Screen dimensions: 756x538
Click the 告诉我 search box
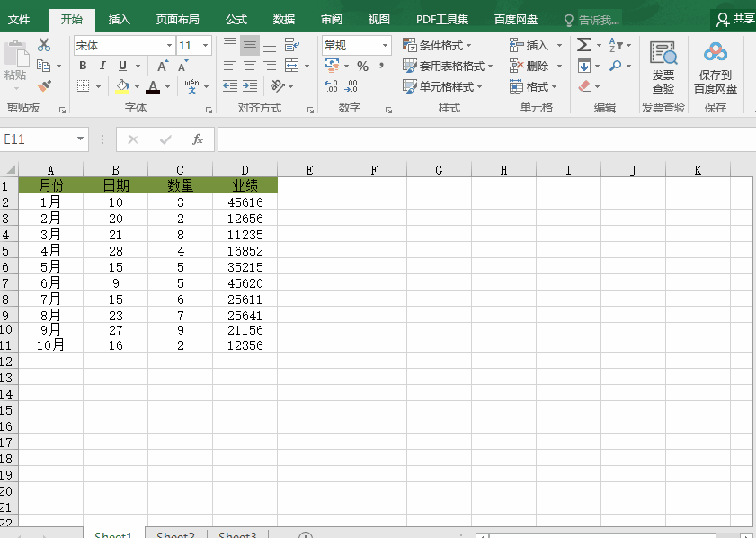coord(592,20)
